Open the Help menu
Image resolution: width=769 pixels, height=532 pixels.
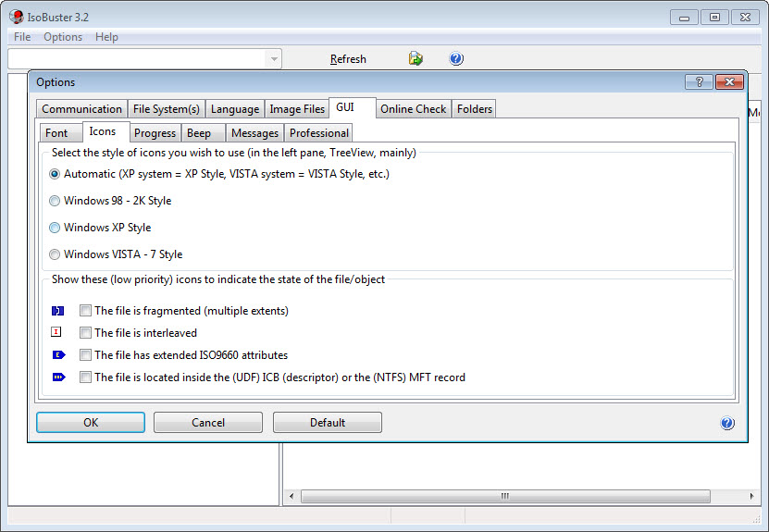[106, 37]
